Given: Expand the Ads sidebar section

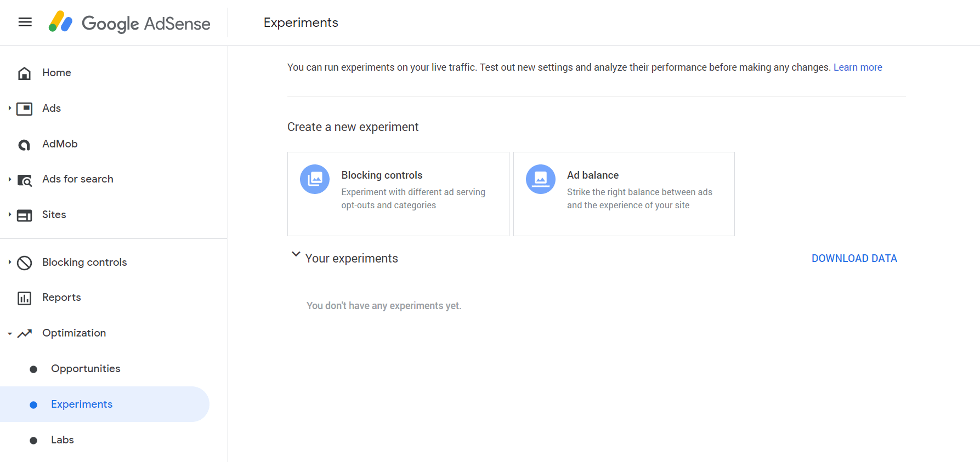Looking at the screenshot, I should (x=10, y=109).
